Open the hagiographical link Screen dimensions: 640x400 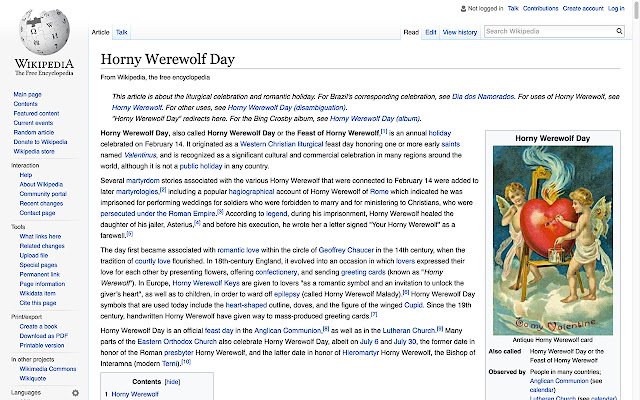point(251,191)
